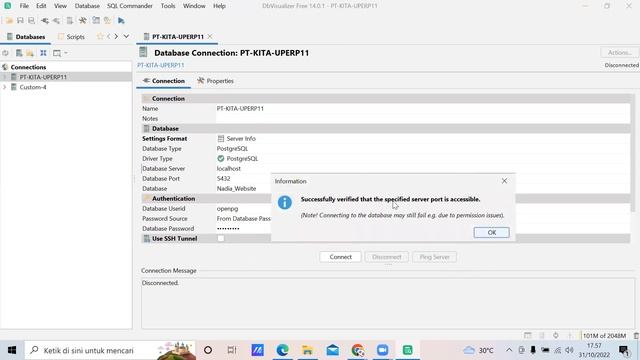Close the PT-KITA-UPERP11 editor tab
The image size is (640, 360).
pos(210,36)
